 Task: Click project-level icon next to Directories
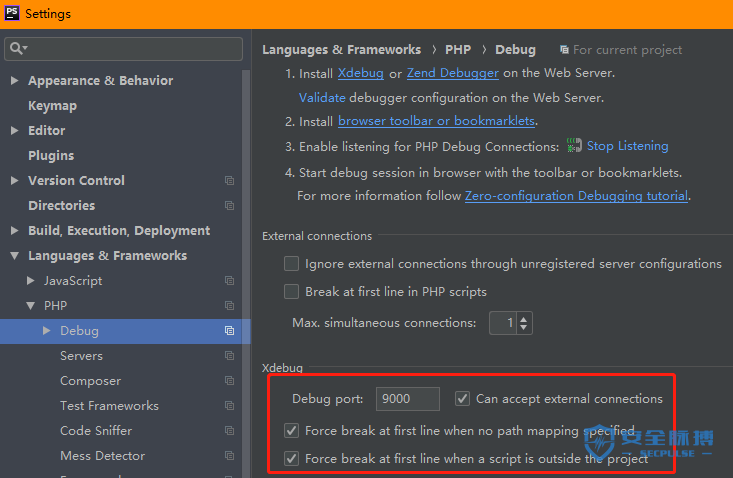point(229,206)
